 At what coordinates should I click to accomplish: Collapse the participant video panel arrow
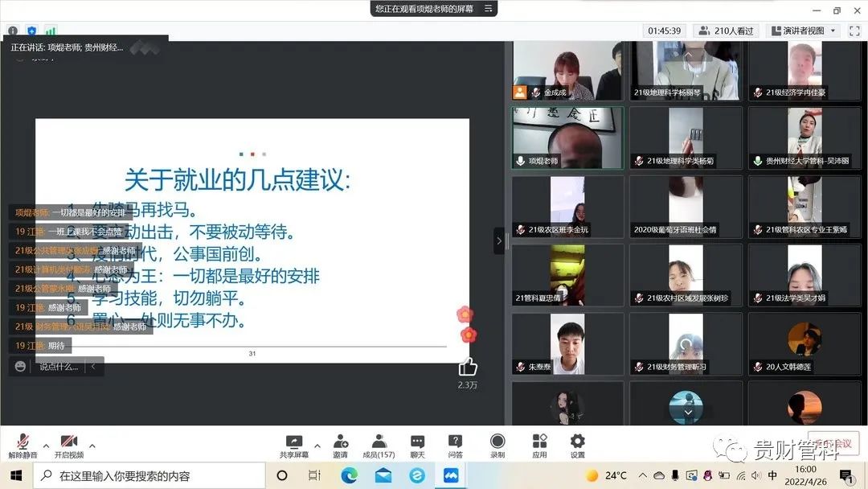coord(499,240)
